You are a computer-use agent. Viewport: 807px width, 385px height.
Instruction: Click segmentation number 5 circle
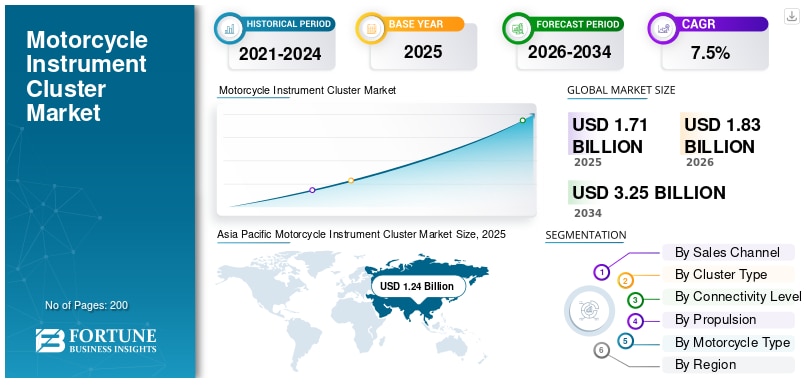(625, 340)
